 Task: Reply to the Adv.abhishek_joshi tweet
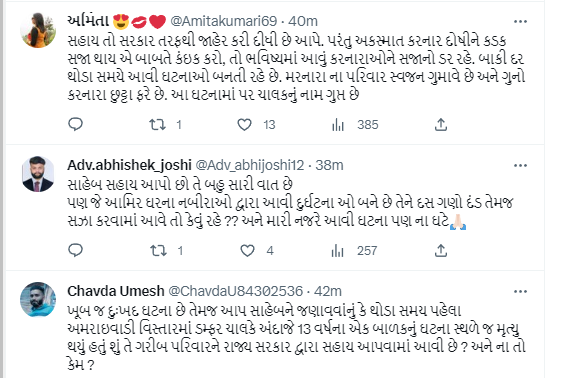(76, 250)
